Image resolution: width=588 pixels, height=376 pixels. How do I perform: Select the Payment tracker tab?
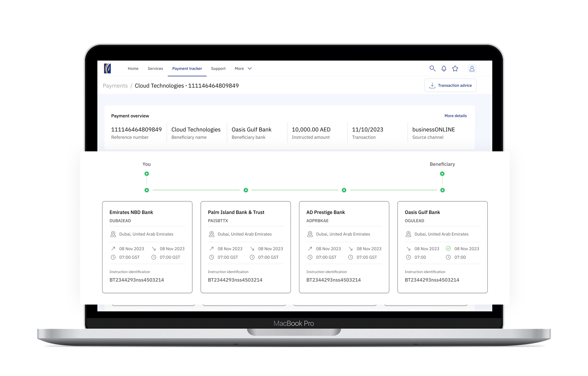[187, 69]
